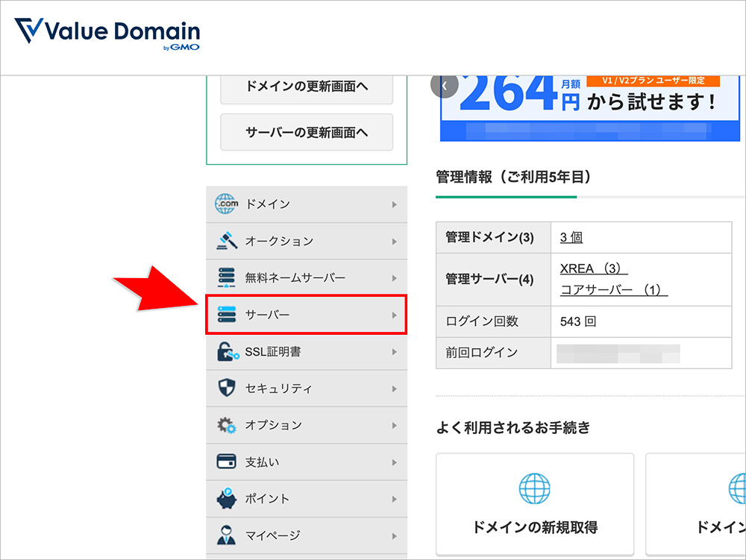
Task: Click ドメインの更新画面へ button
Action: (x=307, y=89)
